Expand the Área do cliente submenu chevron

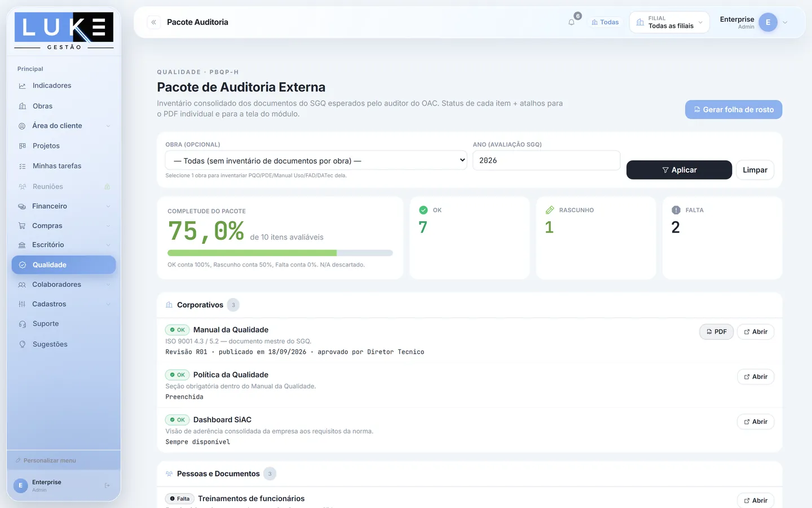pyautogui.click(x=108, y=126)
